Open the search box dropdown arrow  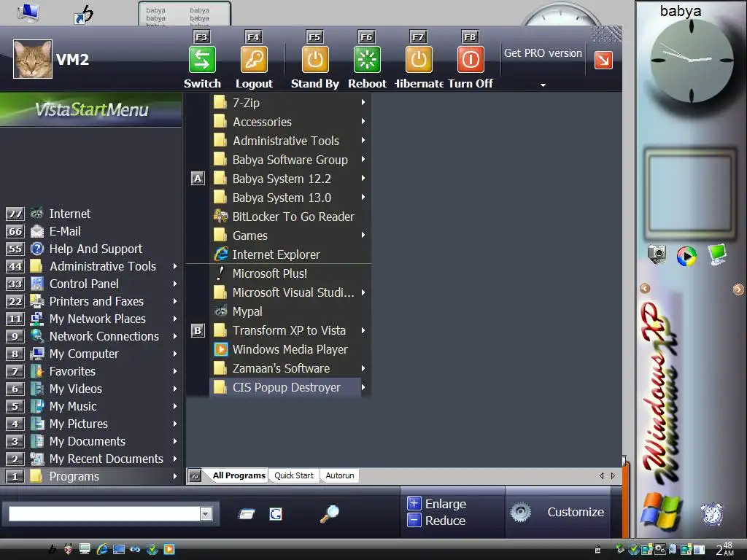click(x=206, y=514)
